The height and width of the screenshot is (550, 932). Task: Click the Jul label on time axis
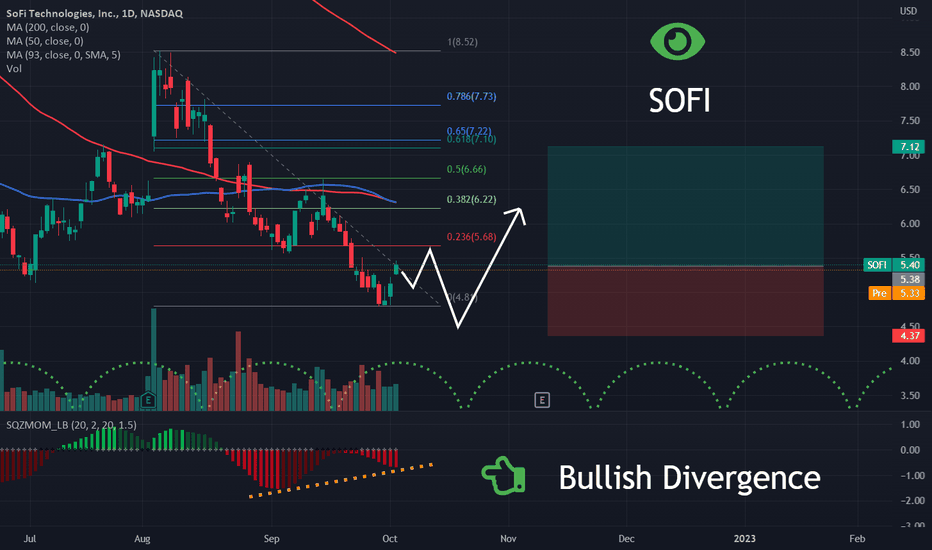click(29, 539)
